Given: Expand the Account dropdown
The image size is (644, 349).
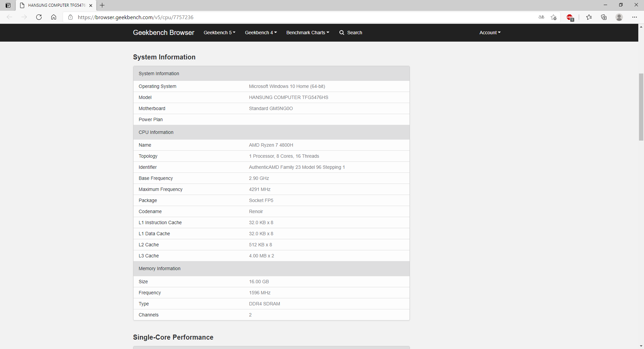Looking at the screenshot, I should (x=490, y=33).
